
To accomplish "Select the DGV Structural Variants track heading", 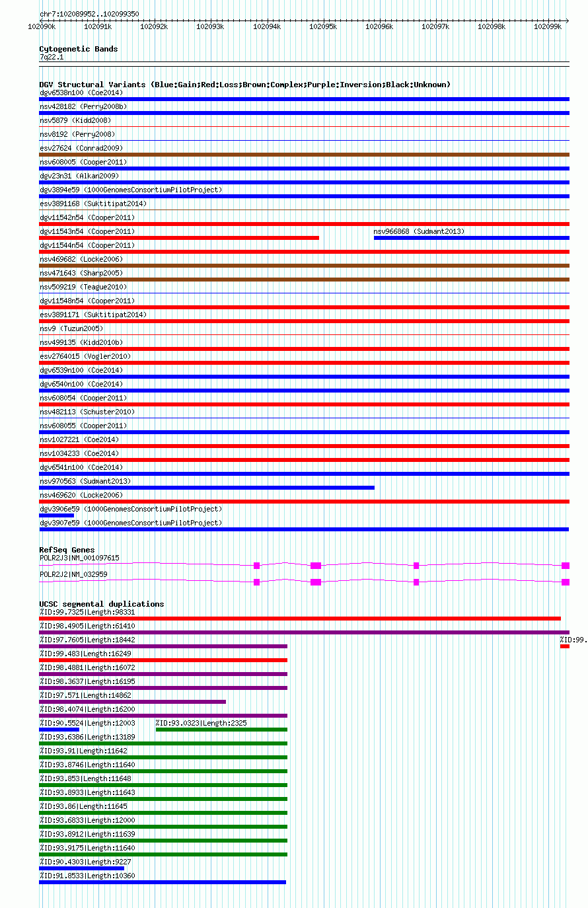I will [x=245, y=85].
